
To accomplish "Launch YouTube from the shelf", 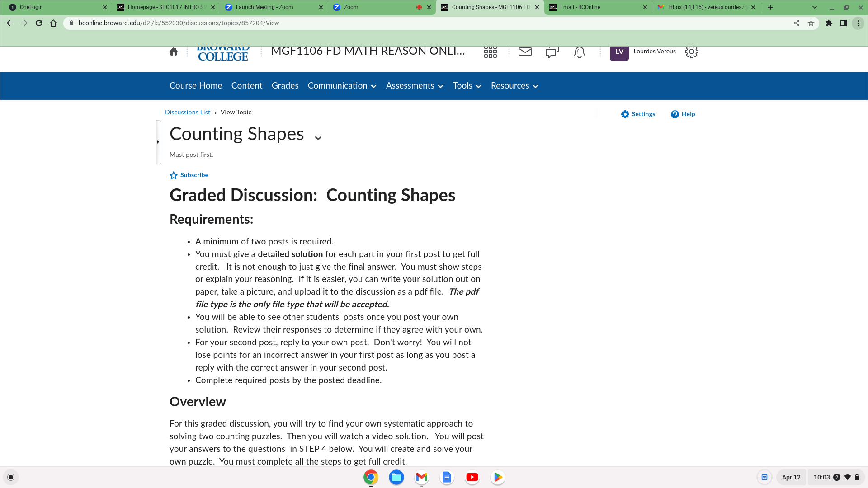I will click(x=472, y=477).
